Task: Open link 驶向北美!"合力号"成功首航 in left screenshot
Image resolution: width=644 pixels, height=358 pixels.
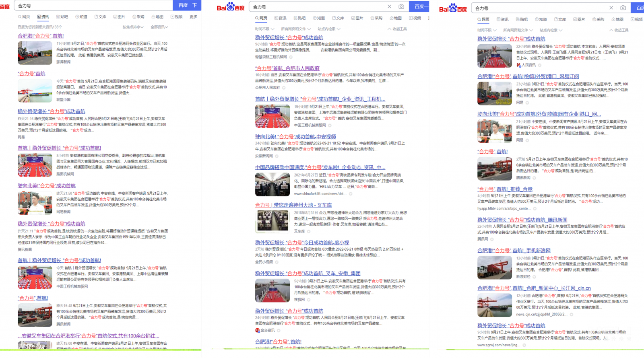Action: tap(47, 186)
